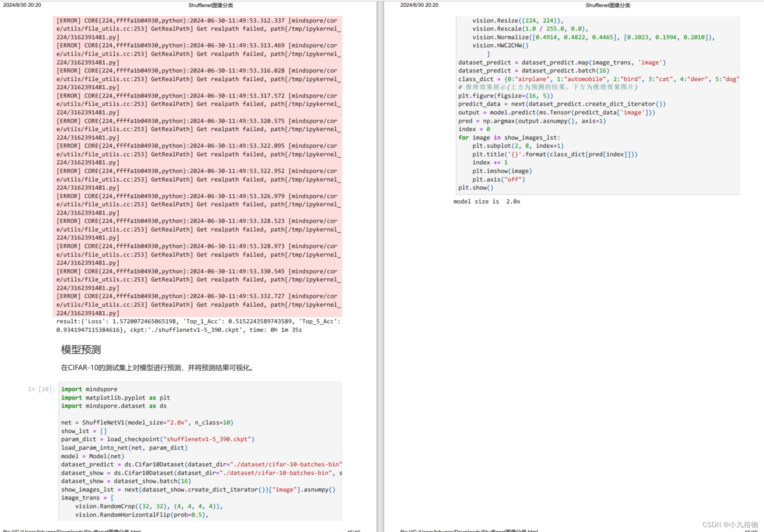The image size is (764, 532).
Task: Click the show_lst = [] code line
Action: coord(84,431)
